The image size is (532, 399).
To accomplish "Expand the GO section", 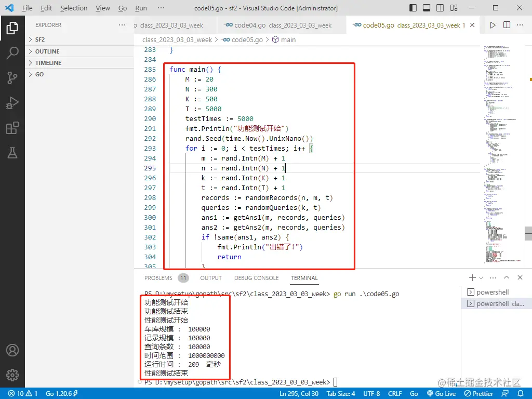I will (79, 74).
